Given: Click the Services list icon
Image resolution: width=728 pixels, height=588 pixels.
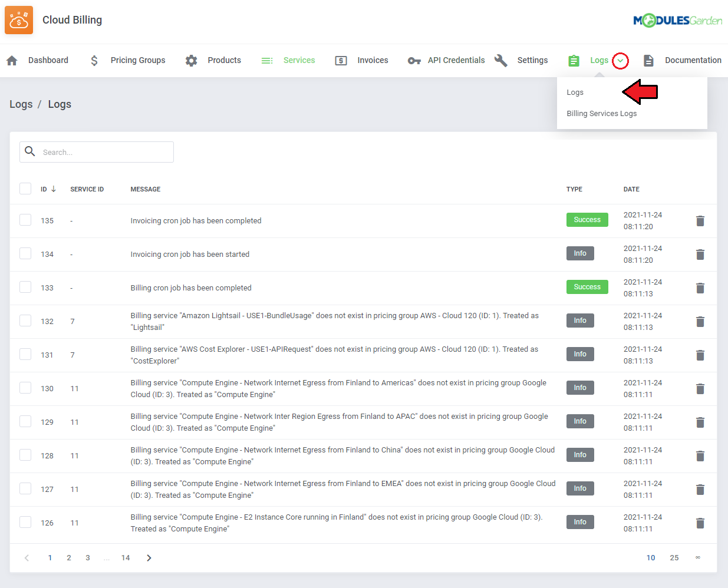Looking at the screenshot, I should click(x=267, y=60).
